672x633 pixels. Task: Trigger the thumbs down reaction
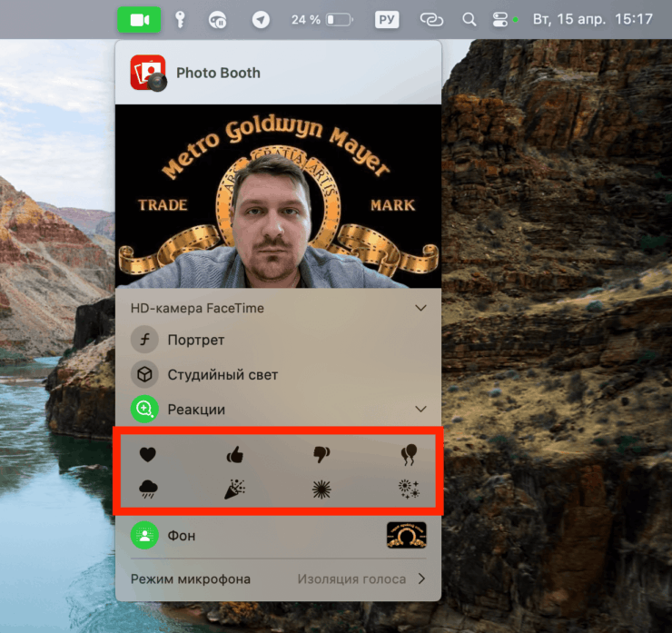[x=321, y=455]
